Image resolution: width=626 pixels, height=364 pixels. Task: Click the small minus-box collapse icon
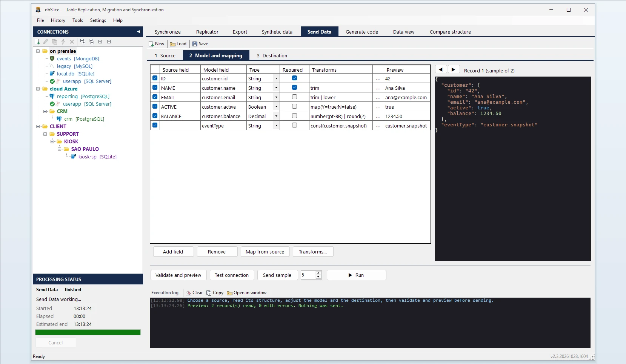(109, 42)
